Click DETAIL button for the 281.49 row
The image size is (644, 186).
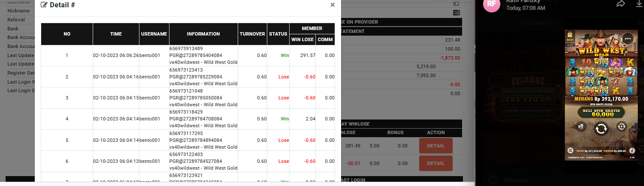(x=435, y=146)
